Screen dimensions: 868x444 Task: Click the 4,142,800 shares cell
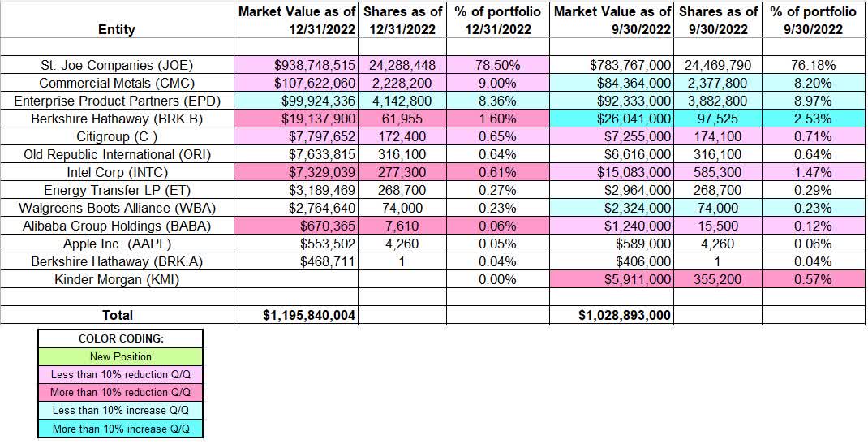(402, 101)
